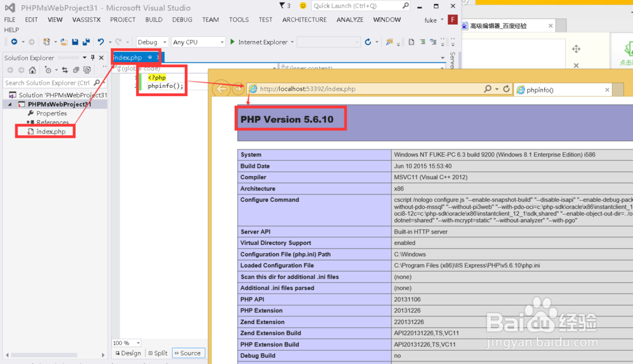
Task: Collapse the PHPMsWebProject31 project node
Action: 9,104
